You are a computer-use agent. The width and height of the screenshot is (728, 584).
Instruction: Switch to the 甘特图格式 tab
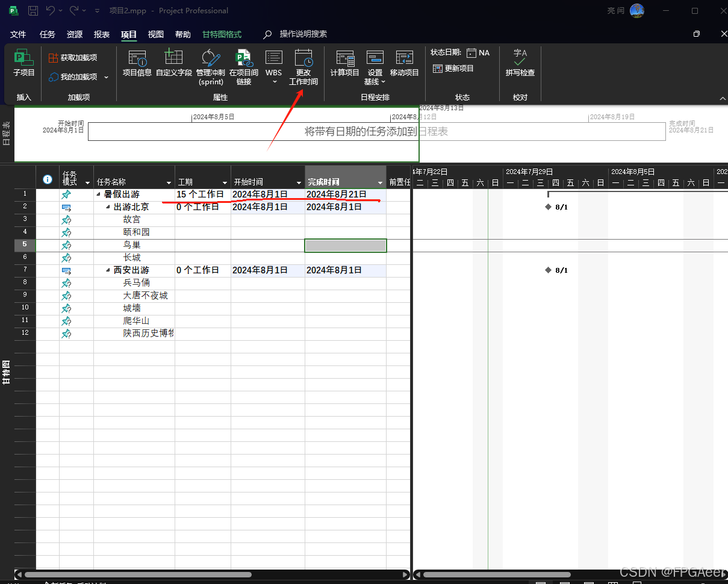coord(222,34)
